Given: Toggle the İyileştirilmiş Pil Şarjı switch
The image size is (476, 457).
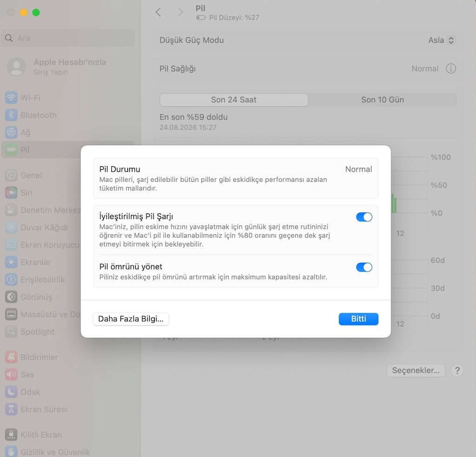Looking at the screenshot, I should click(x=364, y=217).
